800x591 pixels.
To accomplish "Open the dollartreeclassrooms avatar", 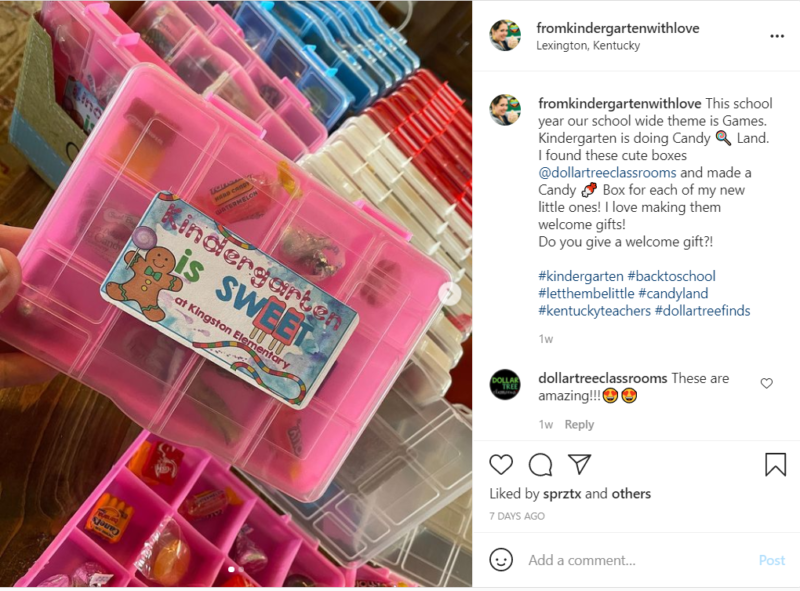I will pos(505,384).
